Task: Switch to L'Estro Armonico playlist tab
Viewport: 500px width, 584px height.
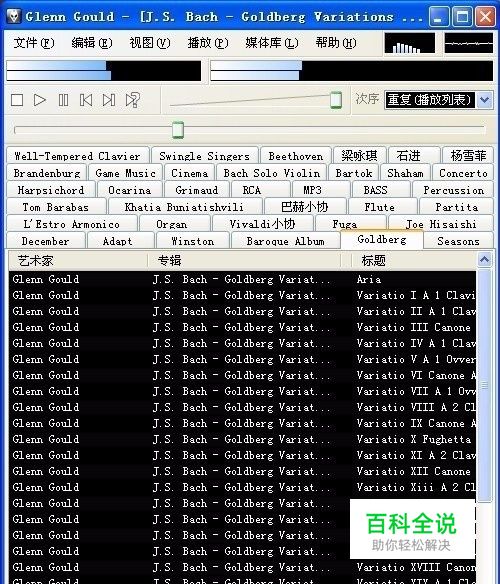Action: [x=72, y=224]
